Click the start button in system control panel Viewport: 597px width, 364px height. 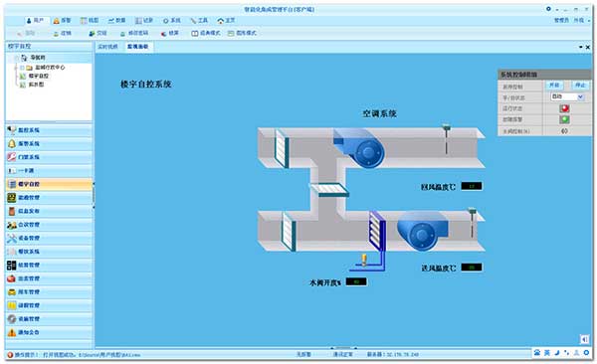point(554,86)
